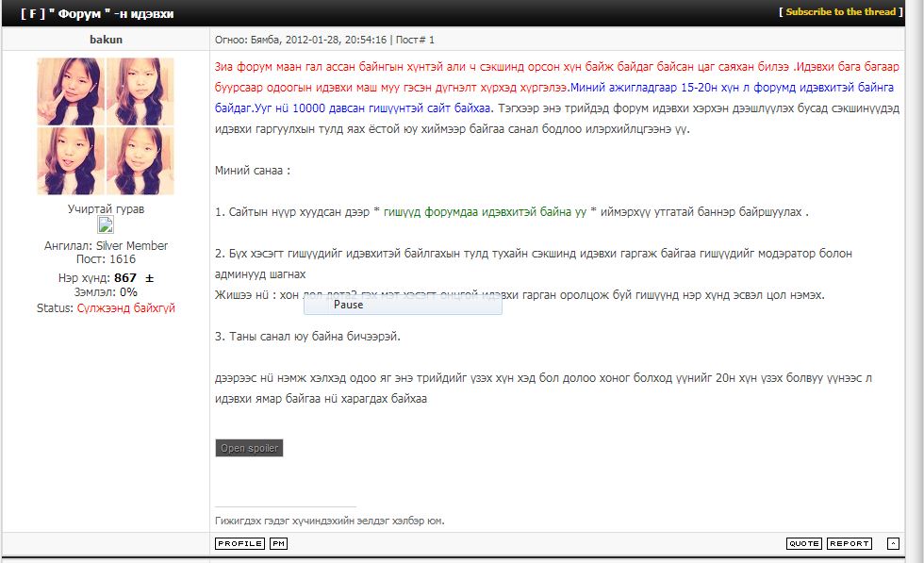This screenshot has height=563, width=924.
Task: Open the PROFILE button below the post
Action: coord(239,543)
